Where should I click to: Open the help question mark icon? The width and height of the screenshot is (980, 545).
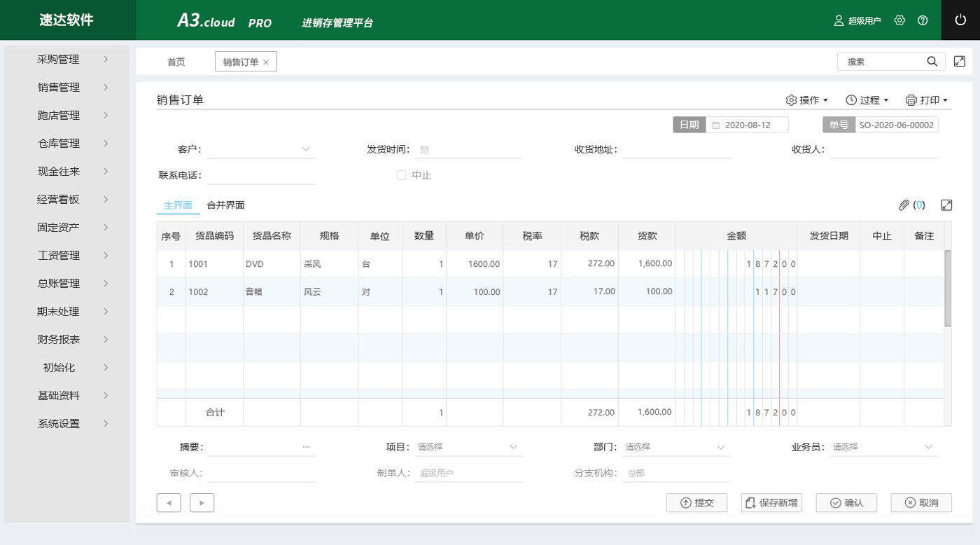[923, 20]
